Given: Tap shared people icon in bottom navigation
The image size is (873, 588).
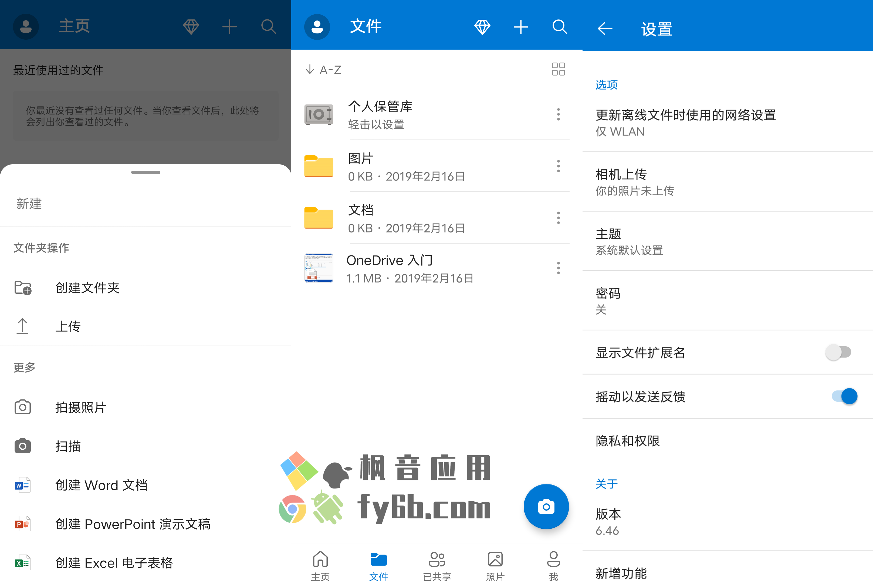Looking at the screenshot, I should pos(437,559).
